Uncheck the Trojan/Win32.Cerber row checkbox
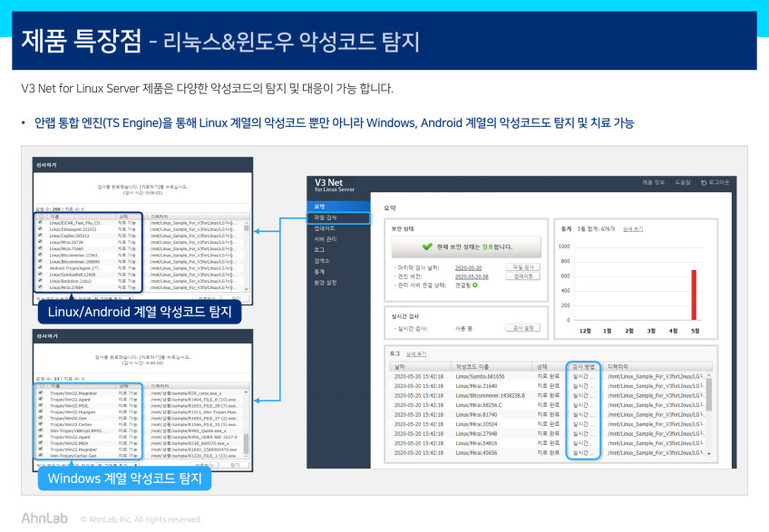Viewport: 769px width, 532px height. 40,424
